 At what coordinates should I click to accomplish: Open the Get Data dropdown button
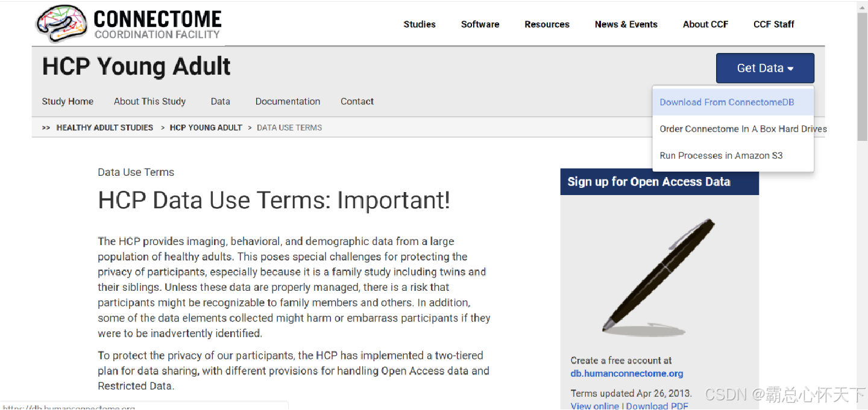pos(765,68)
